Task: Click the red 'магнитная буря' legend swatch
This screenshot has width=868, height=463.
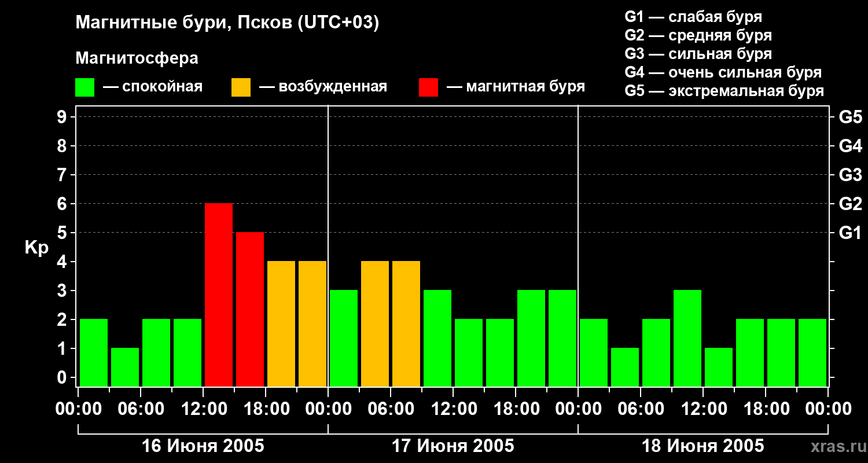Action: click(x=429, y=87)
